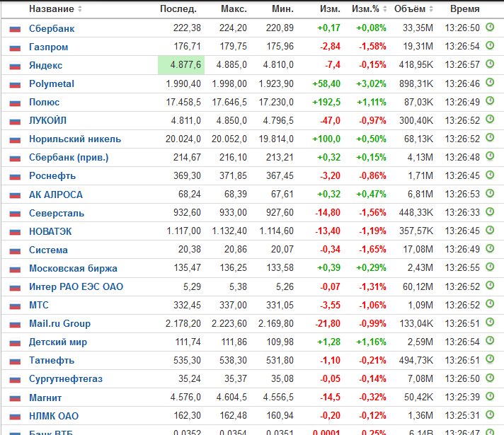The width and height of the screenshot is (504, 435).
Task: Click the clock icon in the Роснефть row
Action: pyautogui.click(x=490, y=175)
